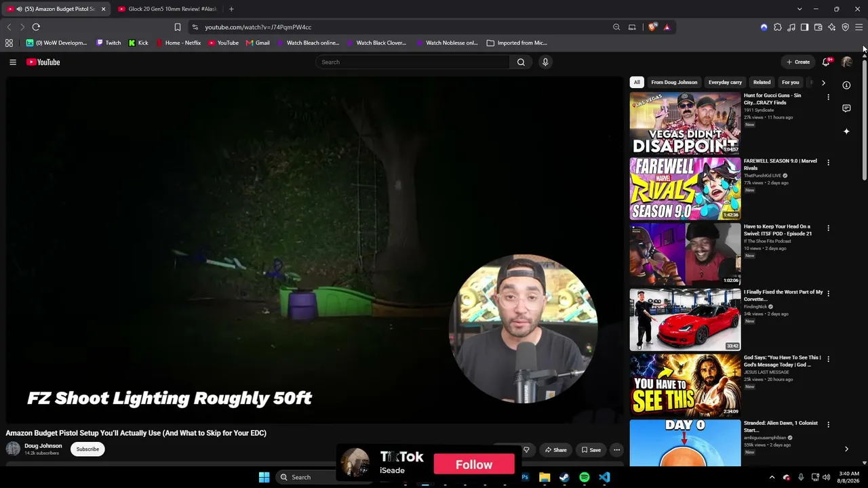Select the 'All' filter chip
The image size is (868, 488).
pos(637,82)
